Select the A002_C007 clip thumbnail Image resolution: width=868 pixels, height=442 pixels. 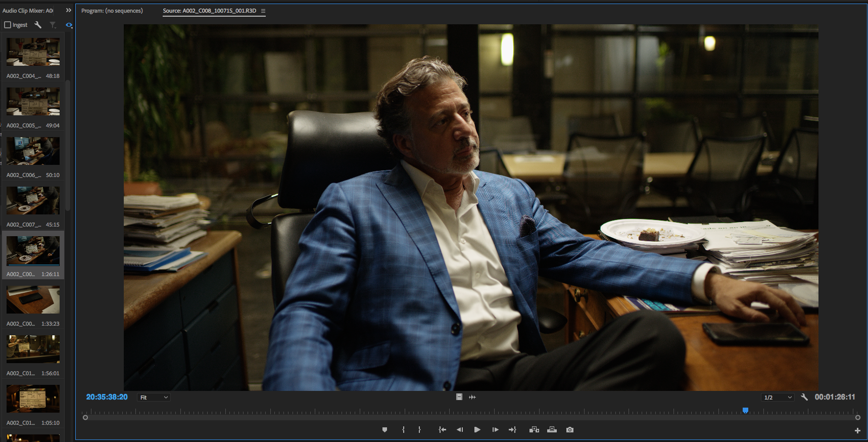pyautogui.click(x=33, y=201)
